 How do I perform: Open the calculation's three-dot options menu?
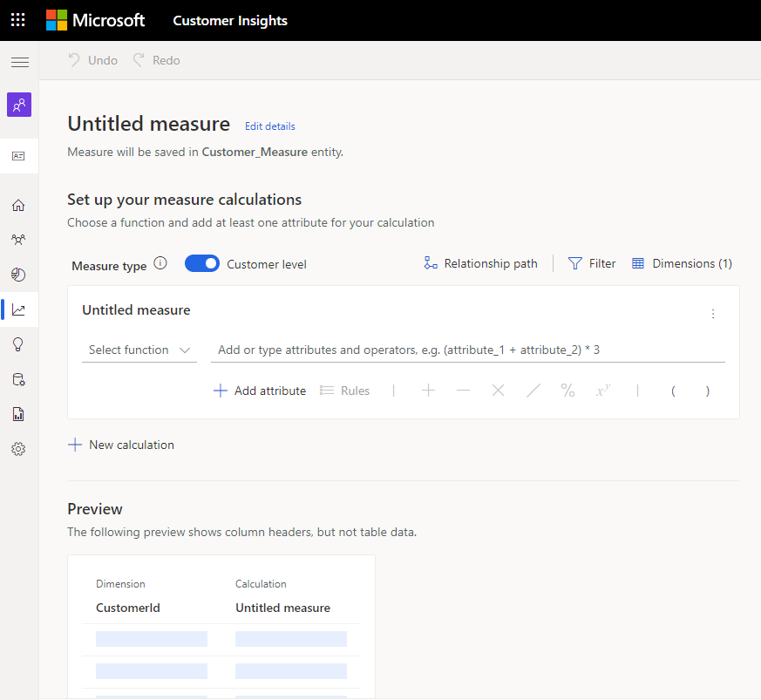tap(713, 314)
